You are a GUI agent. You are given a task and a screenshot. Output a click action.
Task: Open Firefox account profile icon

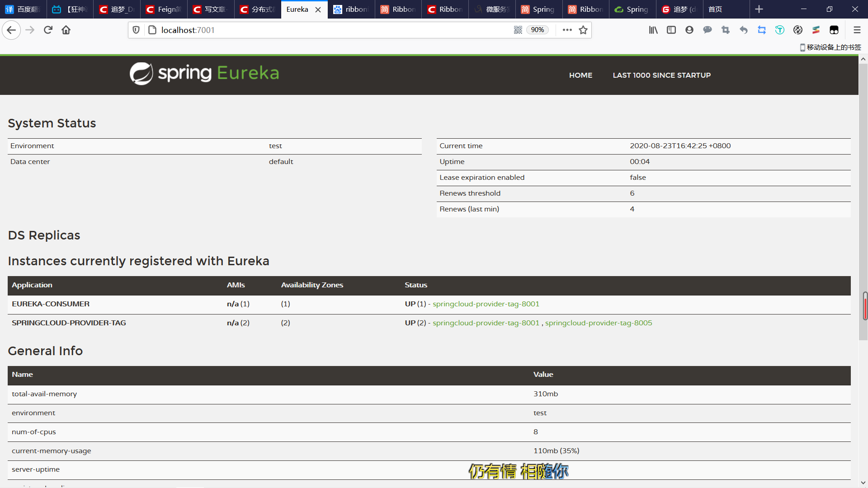click(689, 30)
